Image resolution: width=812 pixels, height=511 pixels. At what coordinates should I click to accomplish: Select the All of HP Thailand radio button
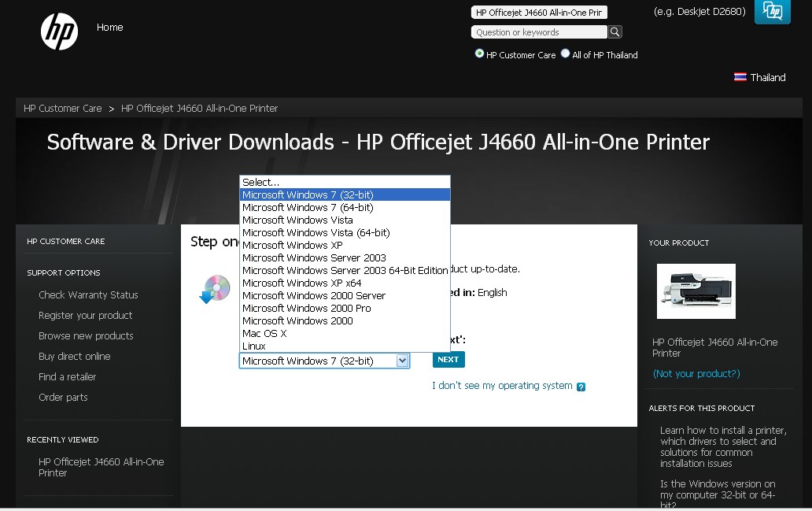tap(565, 54)
